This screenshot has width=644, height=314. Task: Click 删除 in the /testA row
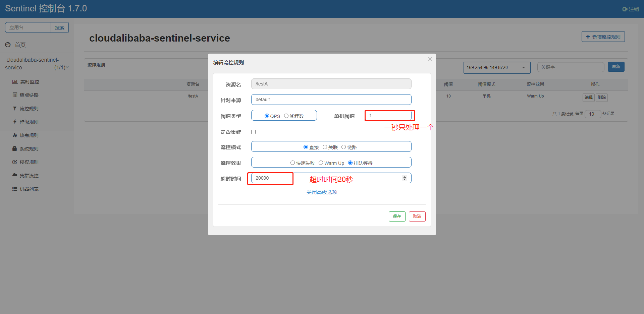(x=602, y=98)
